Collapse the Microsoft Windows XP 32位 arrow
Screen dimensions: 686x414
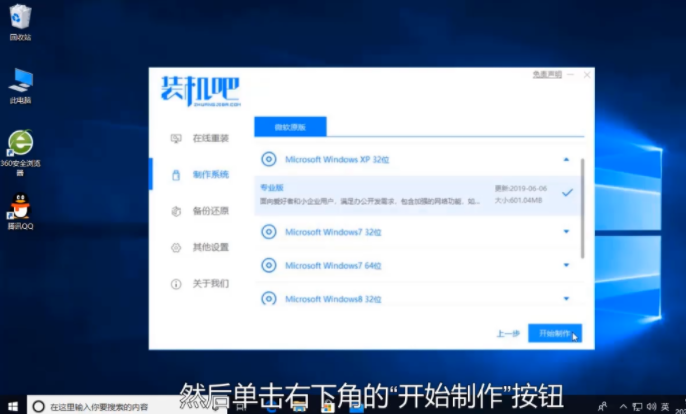pos(566,159)
